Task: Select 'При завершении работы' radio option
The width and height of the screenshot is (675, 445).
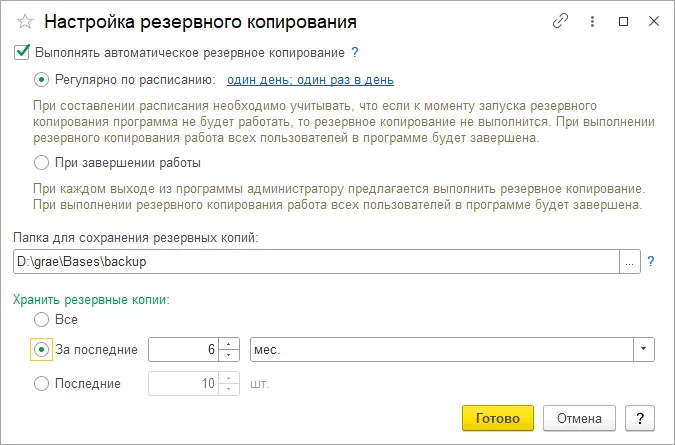Action: tap(41, 163)
